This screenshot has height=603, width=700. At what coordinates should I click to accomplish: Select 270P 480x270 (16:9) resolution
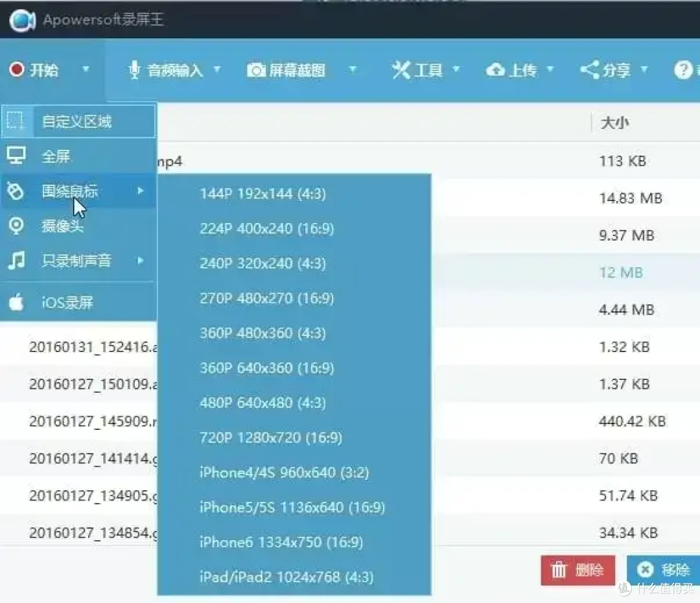click(294, 298)
